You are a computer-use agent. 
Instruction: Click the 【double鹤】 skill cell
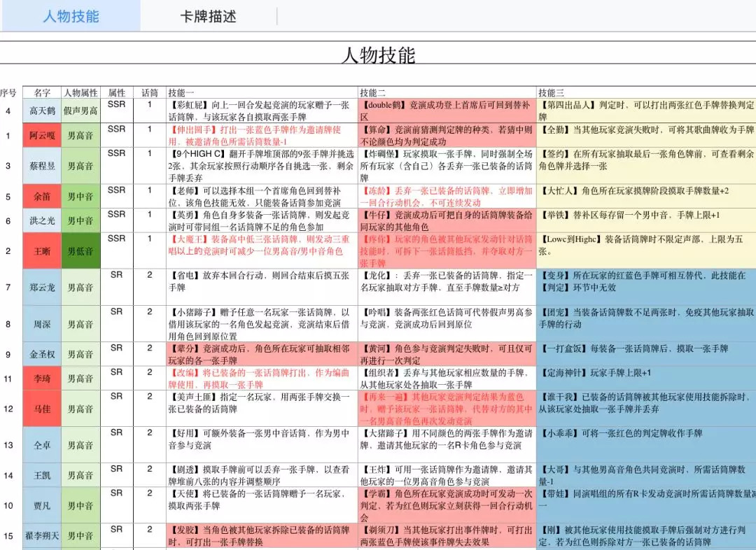pos(447,111)
